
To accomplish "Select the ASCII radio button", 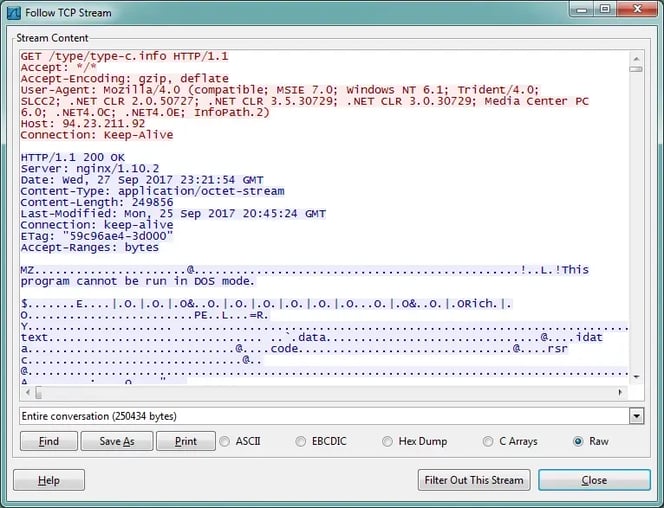I will click(x=225, y=441).
